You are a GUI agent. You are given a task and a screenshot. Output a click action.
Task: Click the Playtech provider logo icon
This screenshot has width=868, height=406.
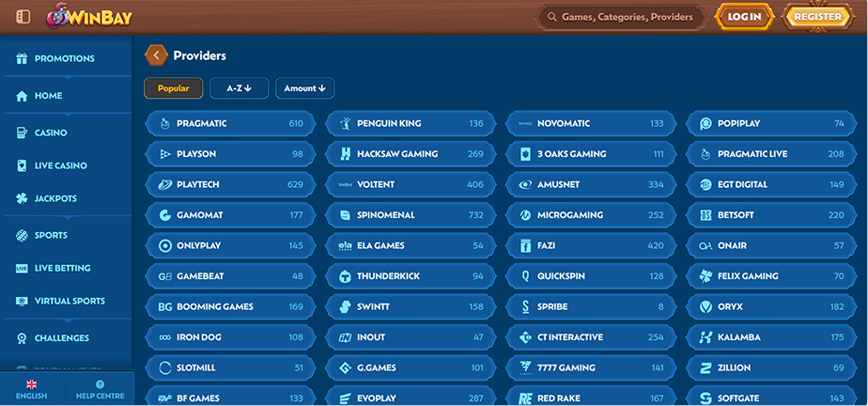[x=164, y=184]
